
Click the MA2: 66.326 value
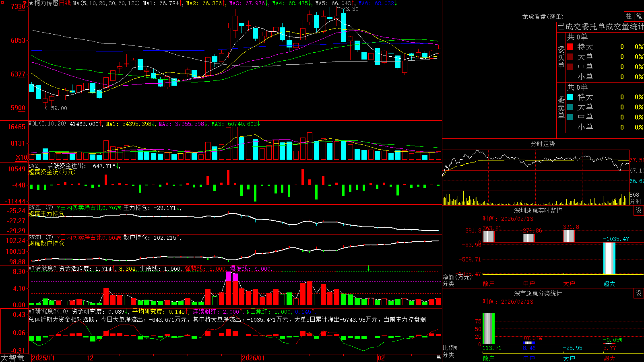[x=204, y=3]
